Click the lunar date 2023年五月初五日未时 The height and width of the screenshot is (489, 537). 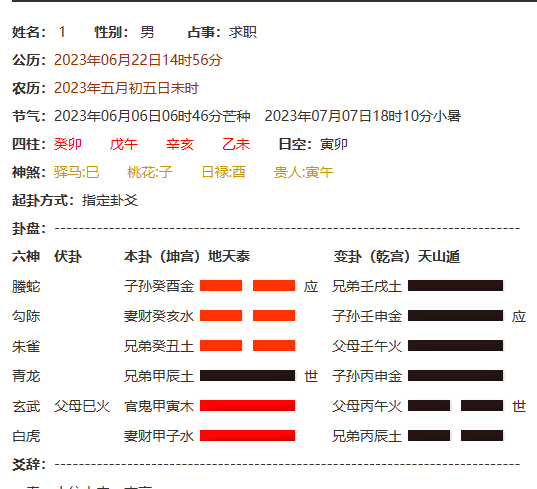click(126, 88)
